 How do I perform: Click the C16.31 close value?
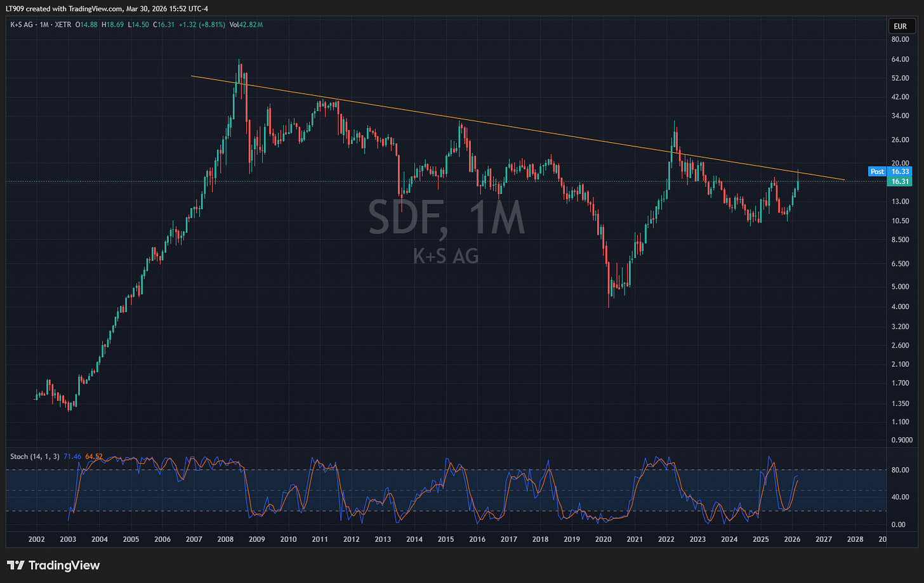click(164, 25)
